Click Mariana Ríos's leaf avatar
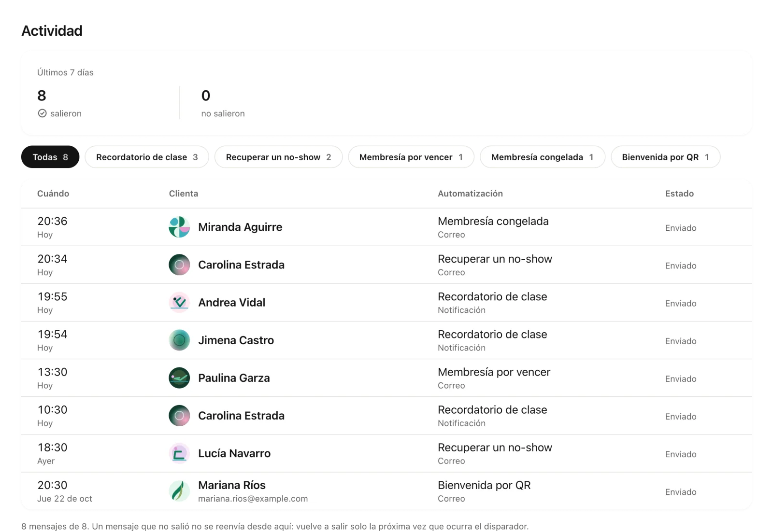 pyautogui.click(x=179, y=491)
